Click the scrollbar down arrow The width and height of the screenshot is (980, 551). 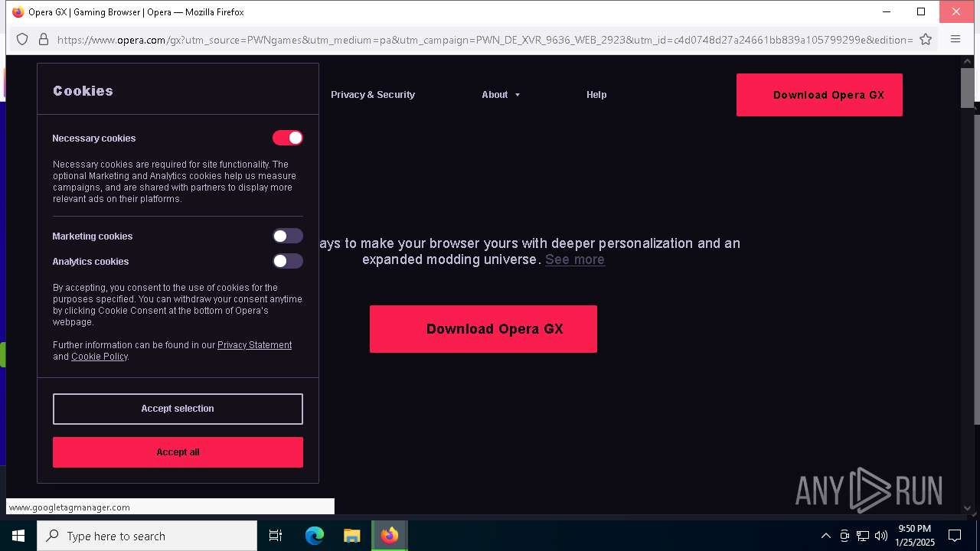(x=968, y=507)
